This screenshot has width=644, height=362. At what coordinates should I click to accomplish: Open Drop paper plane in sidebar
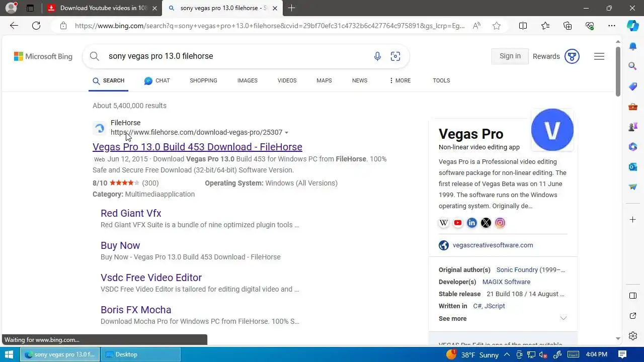click(633, 187)
